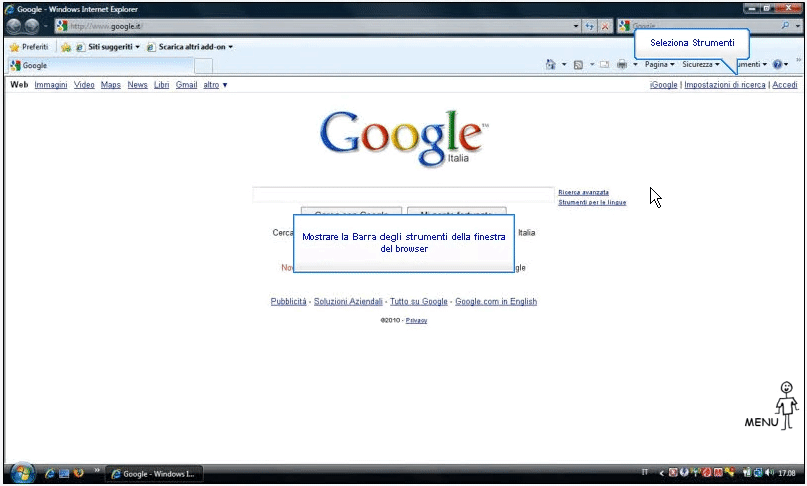Expand the altro dropdown menu
Image resolution: width=807 pixels, height=486 pixels.
[x=215, y=84]
